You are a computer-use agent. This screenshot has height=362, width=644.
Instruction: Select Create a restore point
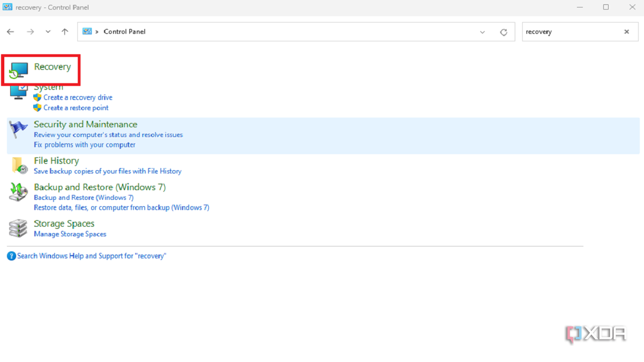(x=76, y=107)
